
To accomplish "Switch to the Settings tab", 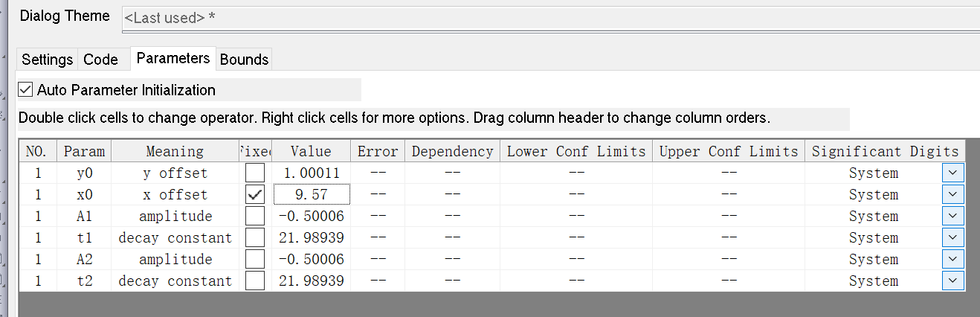I will [x=47, y=60].
